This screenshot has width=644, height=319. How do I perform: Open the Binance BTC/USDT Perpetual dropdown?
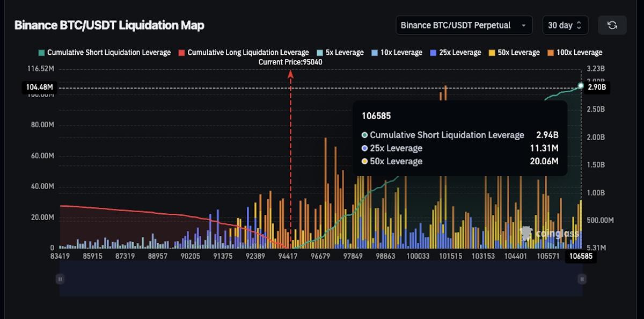[464, 25]
